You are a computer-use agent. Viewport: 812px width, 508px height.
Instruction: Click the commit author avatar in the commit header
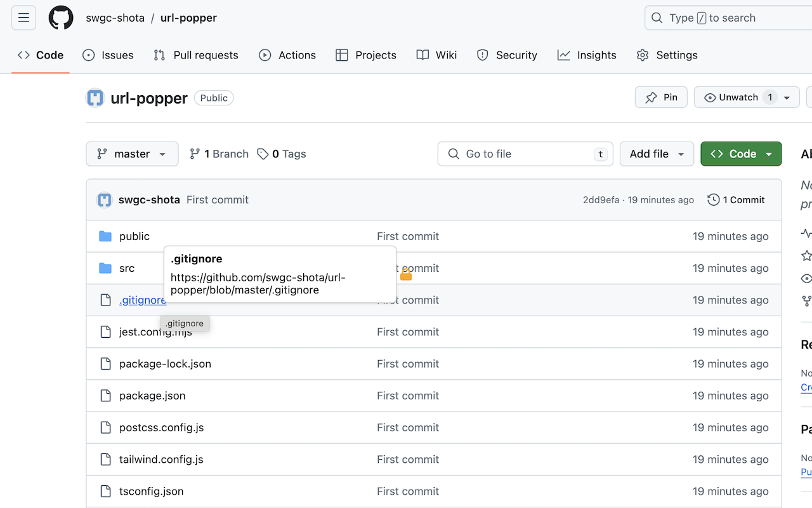pos(104,200)
